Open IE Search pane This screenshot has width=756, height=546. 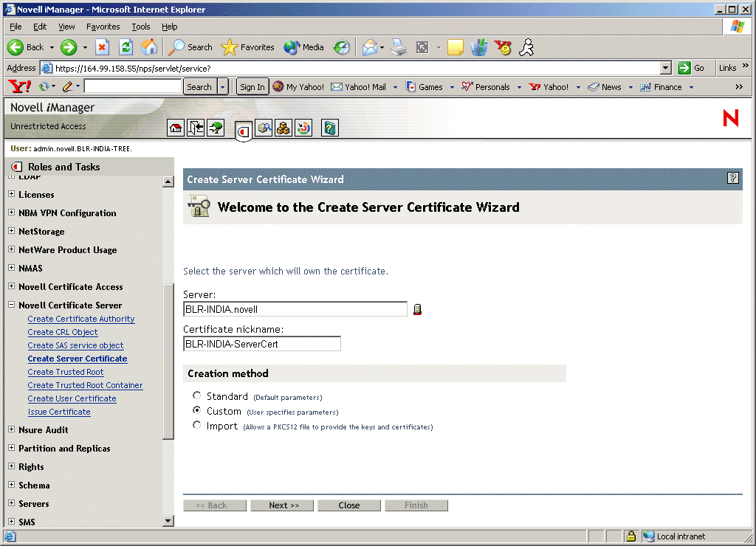click(x=190, y=47)
